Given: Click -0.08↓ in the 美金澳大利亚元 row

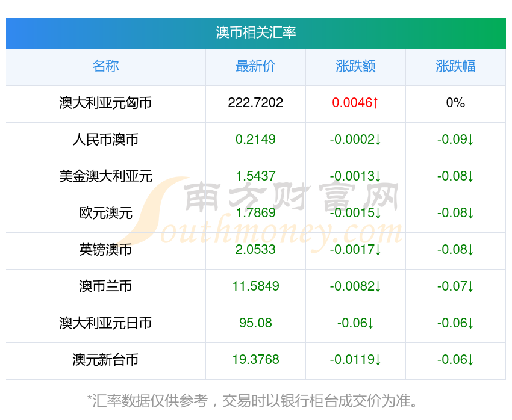Looking at the screenshot, I should tap(455, 176).
